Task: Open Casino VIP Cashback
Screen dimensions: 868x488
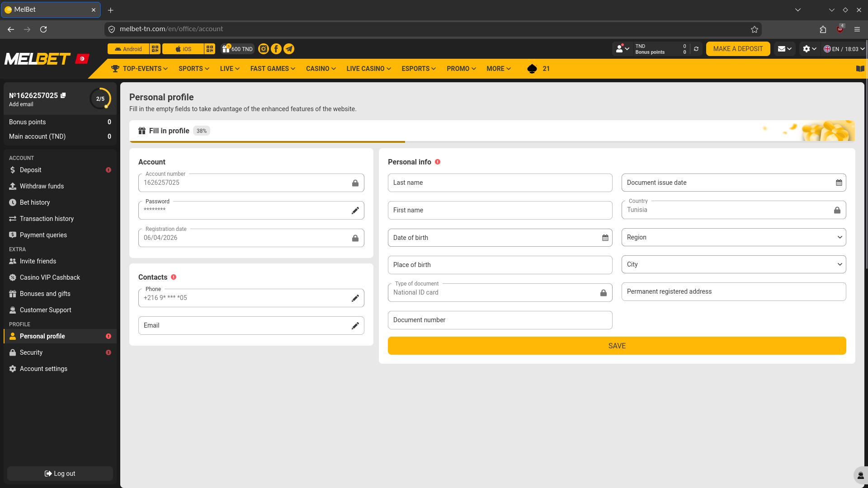Action: [60, 277]
